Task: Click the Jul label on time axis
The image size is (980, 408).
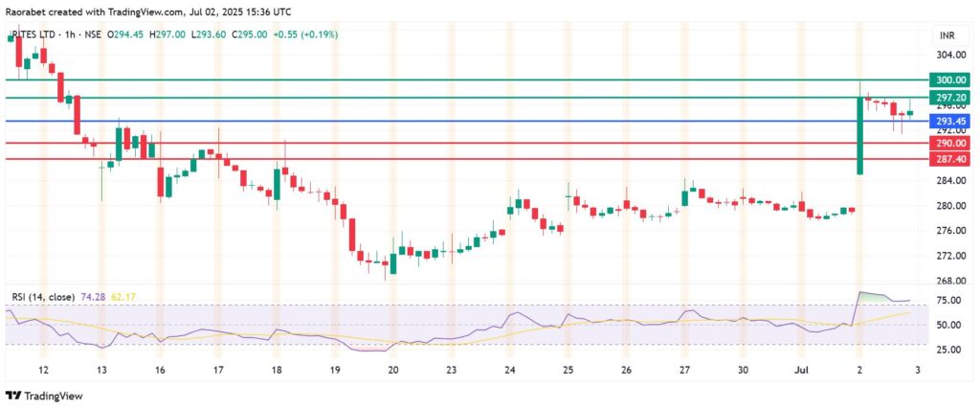Action: (802, 369)
